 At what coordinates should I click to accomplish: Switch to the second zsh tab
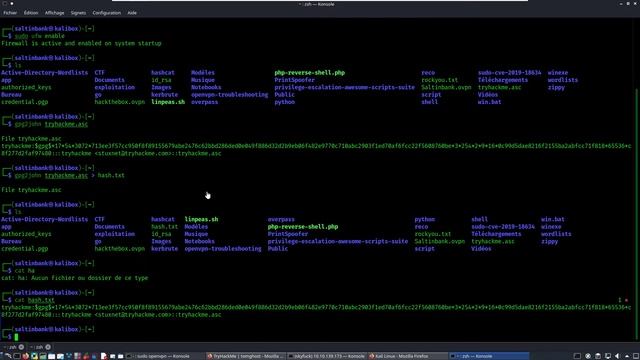pos(39,347)
